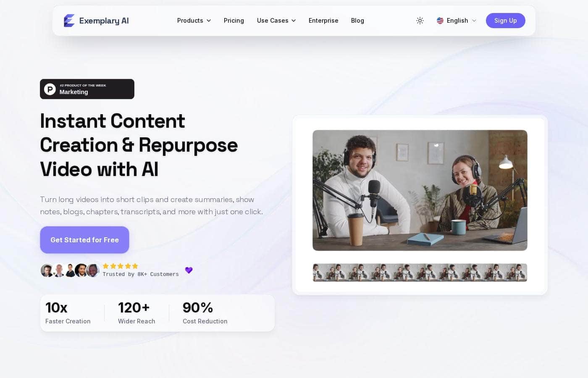
Task: Expand the Use Cases dropdown menu
Action: (276, 21)
